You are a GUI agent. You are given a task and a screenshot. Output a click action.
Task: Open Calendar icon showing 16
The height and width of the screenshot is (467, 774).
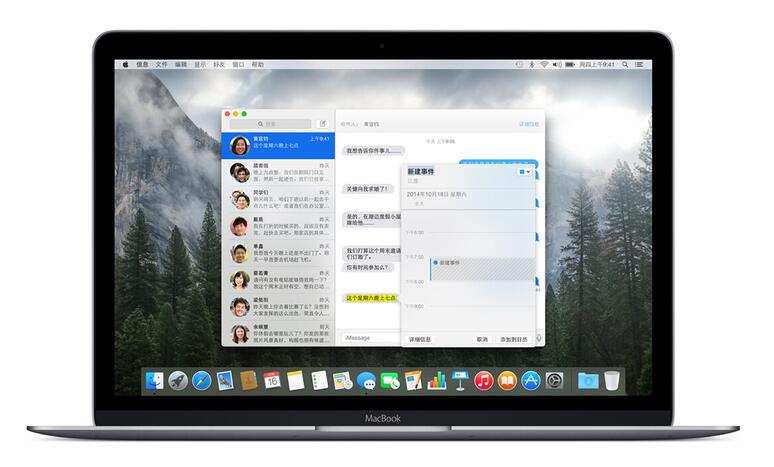click(x=272, y=381)
